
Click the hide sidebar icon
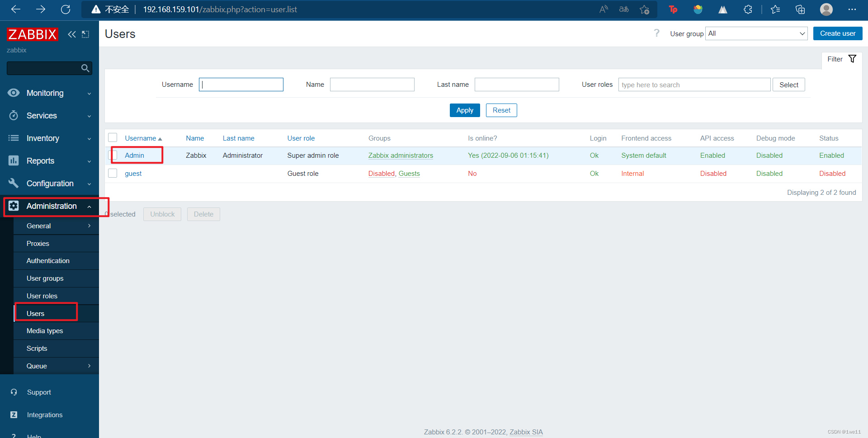click(85, 34)
